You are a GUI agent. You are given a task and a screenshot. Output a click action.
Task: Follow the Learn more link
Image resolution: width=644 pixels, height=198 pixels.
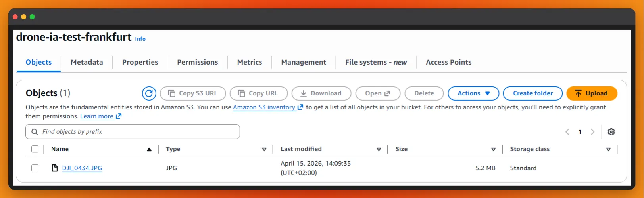pyautogui.click(x=97, y=116)
